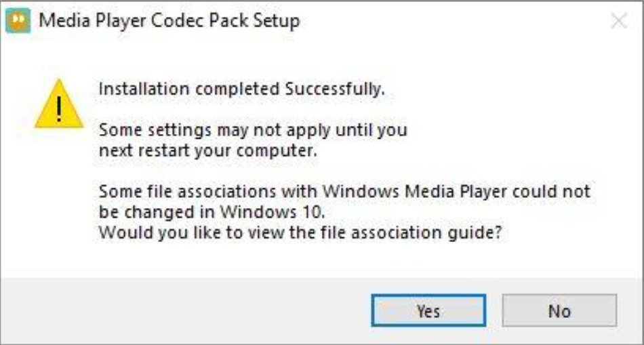Click the empty title bar area beside the title
Viewport: 644px width, 345px height.
pyautogui.click(x=451, y=20)
